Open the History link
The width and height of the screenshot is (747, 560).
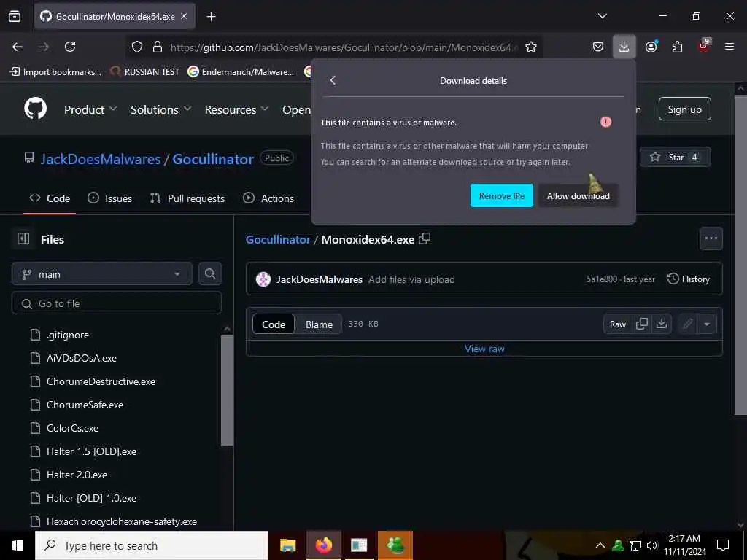pyautogui.click(x=689, y=279)
